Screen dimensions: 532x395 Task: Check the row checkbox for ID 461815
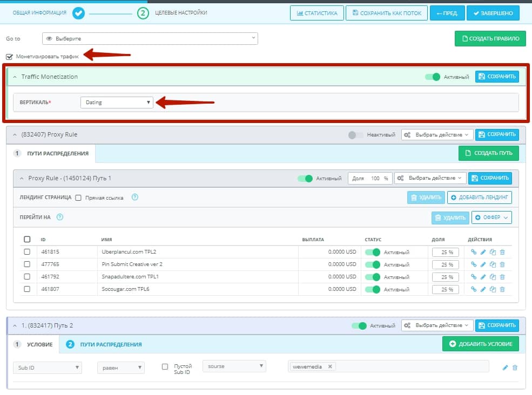click(27, 252)
